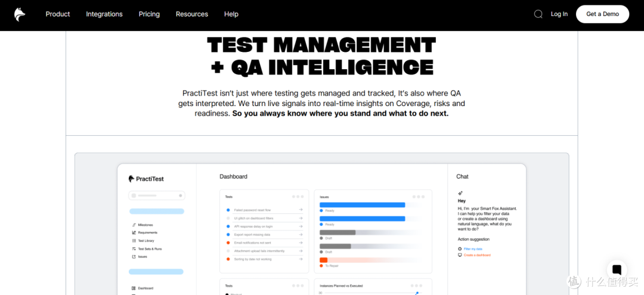Image resolution: width=644 pixels, height=295 pixels.
Task: Click the sparkle icon above Hey
Action: click(460, 193)
